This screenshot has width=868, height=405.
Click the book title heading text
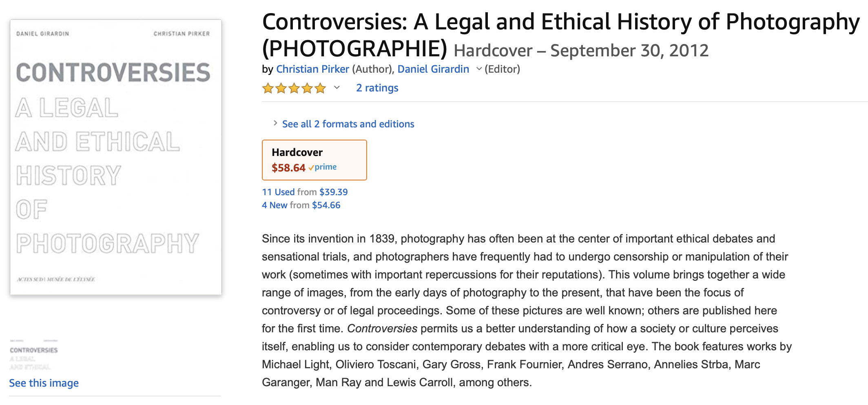[x=560, y=22]
